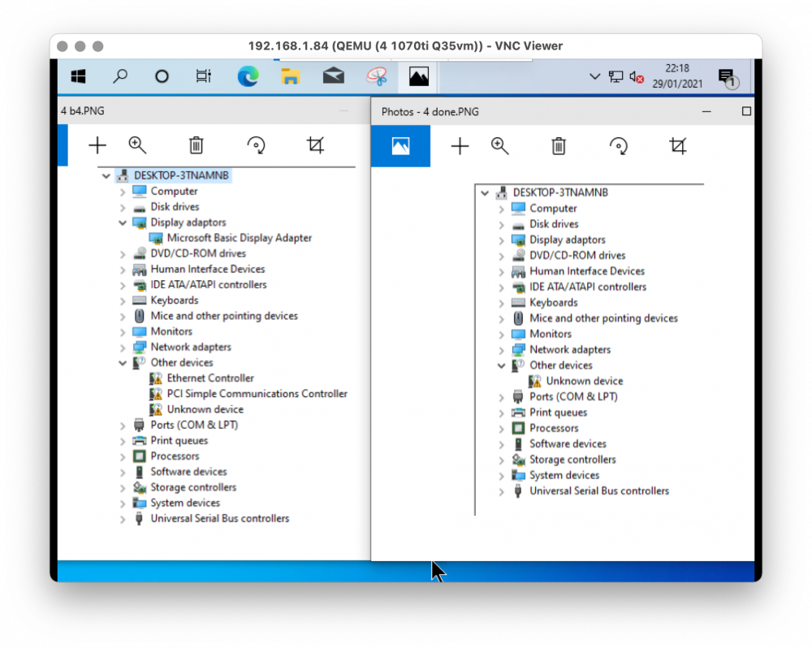The height and width of the screenshot is (648, 812).
Task: Select Computer in left image
Action: pyautogui.click(x=174, y=191)
